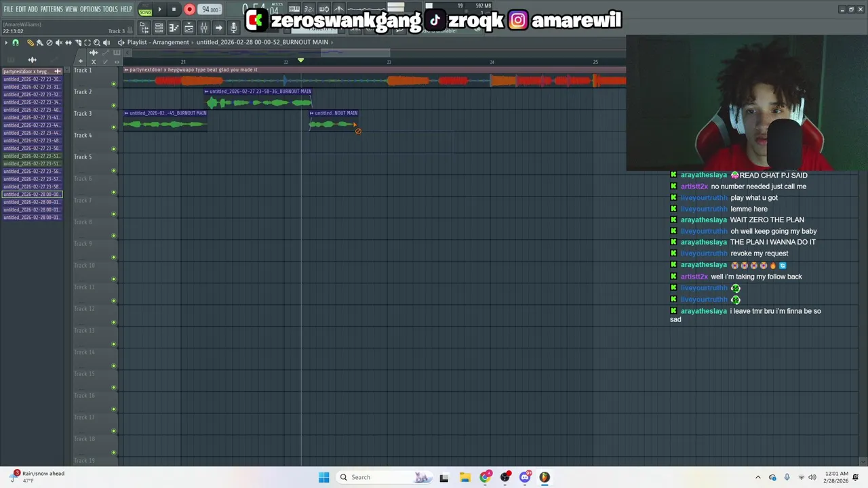
Task: Open the VIEW menu
Action: coord(71,9)
